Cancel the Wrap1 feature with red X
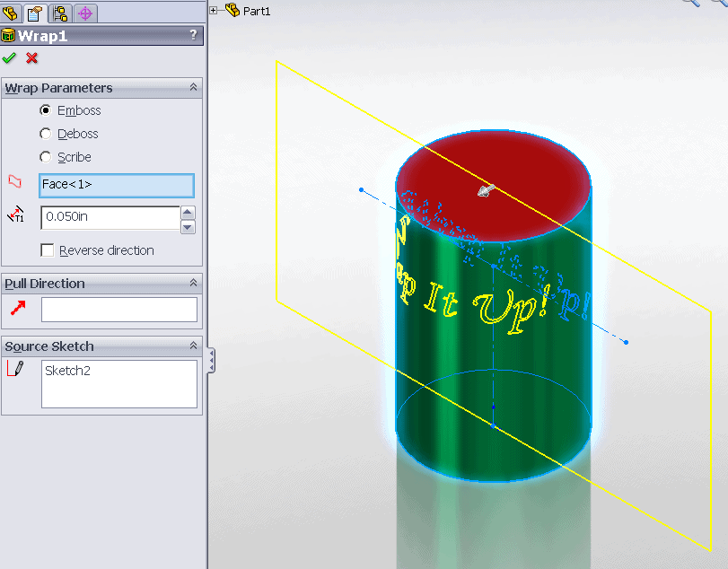 32,58
